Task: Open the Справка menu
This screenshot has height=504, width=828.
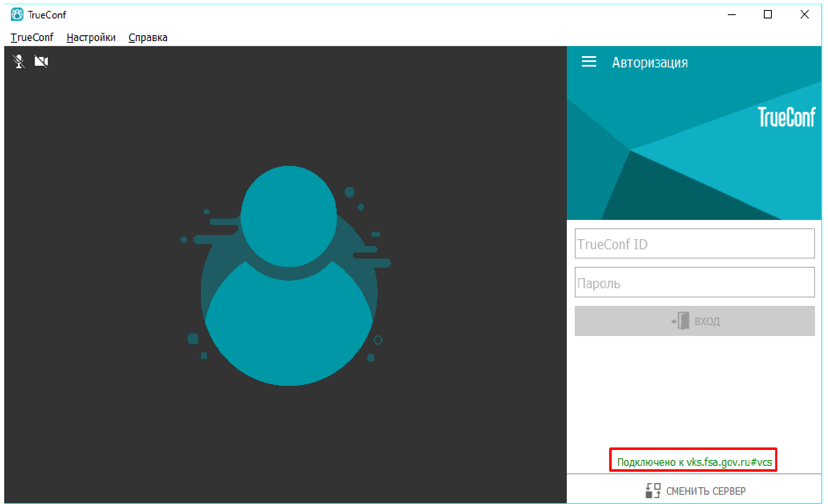Action: pyautogui.click(x=148, y=37)
